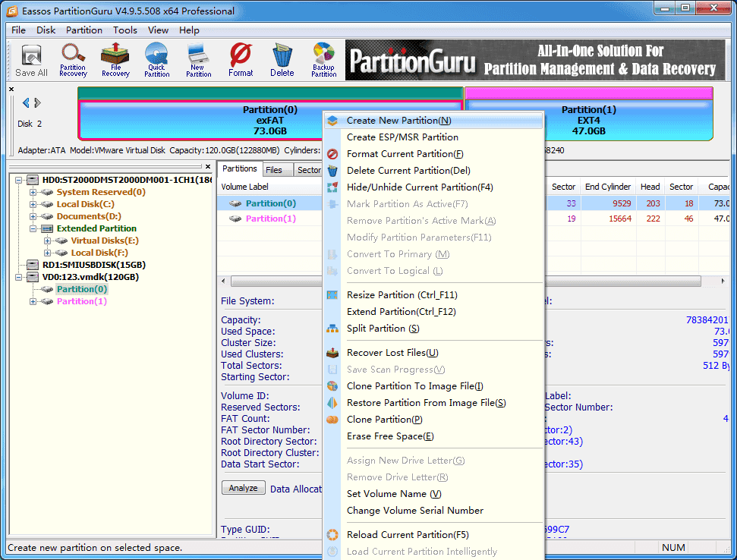Click Resize Partition menu icon
The image size is (737, 560).
(x=332, y=295)
